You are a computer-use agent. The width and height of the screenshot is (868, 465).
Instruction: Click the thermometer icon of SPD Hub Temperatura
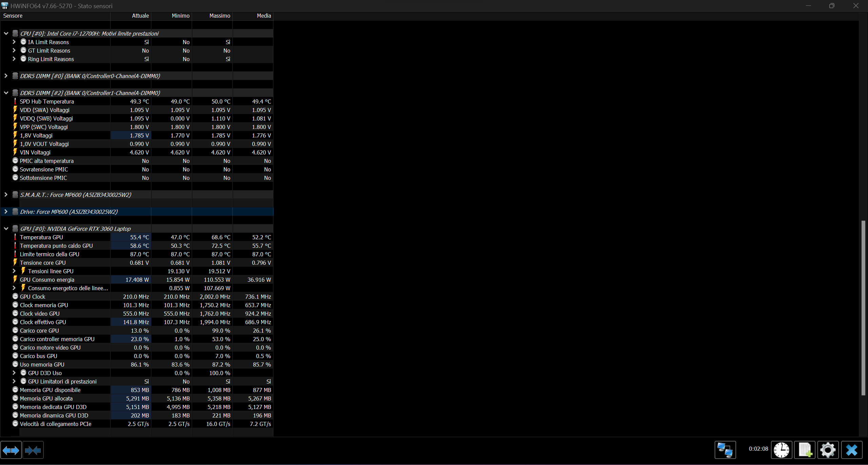pos(15,101)
